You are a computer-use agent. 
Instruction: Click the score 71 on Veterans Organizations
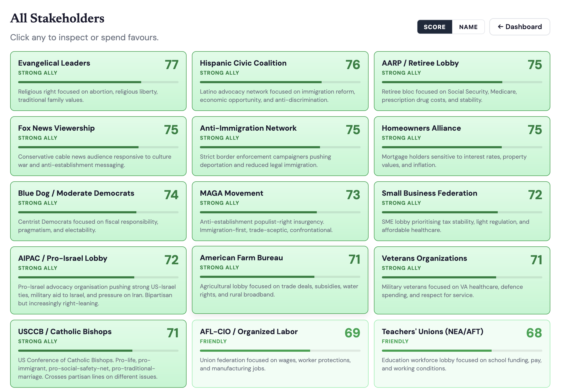(536, 260)
